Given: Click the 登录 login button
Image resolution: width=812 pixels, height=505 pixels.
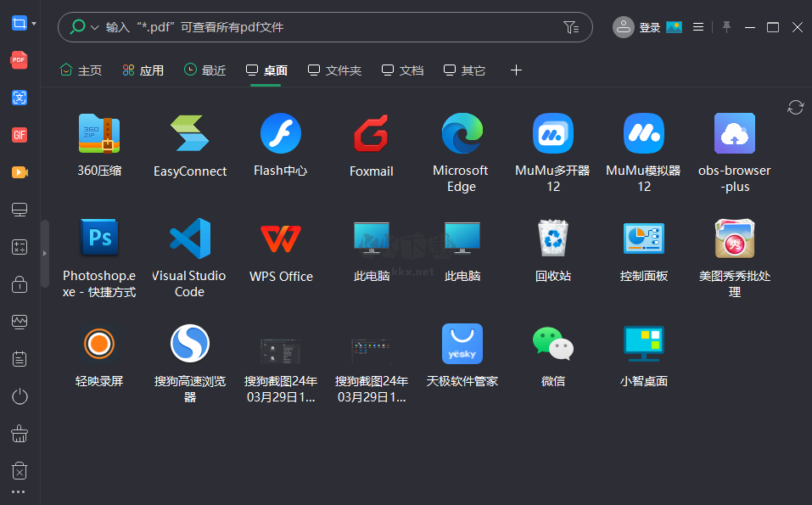Looking at the screenshot, I should pyautogui.click(x=648, y=26).
